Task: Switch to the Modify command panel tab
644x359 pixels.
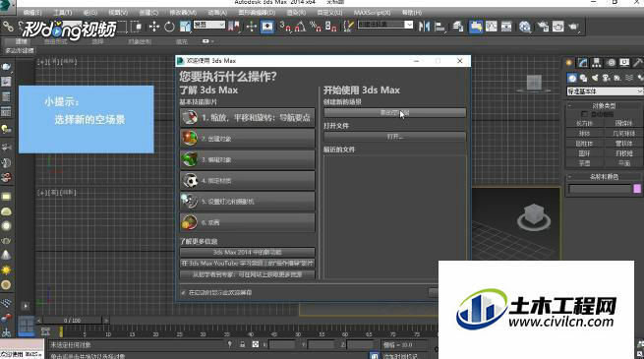Action: [x=583, y=62]
